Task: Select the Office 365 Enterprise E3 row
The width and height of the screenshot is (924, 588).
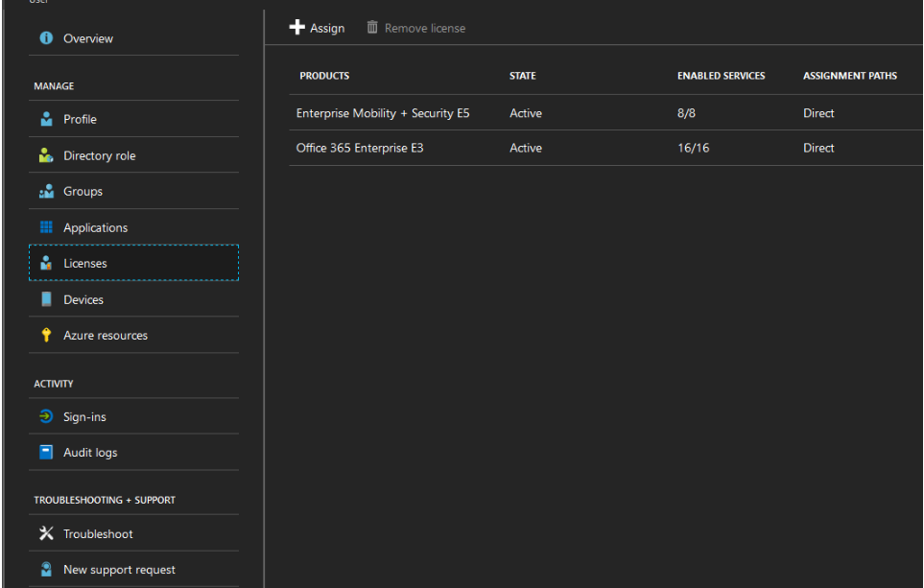Action: [605, 148]
